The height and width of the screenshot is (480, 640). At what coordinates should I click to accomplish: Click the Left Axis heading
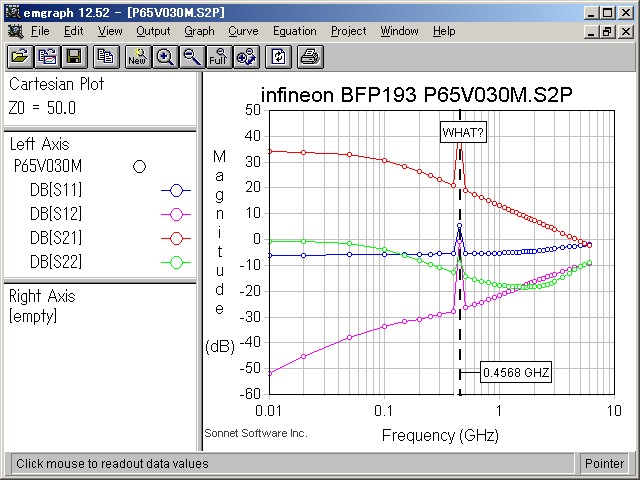(x=40, y=144)
